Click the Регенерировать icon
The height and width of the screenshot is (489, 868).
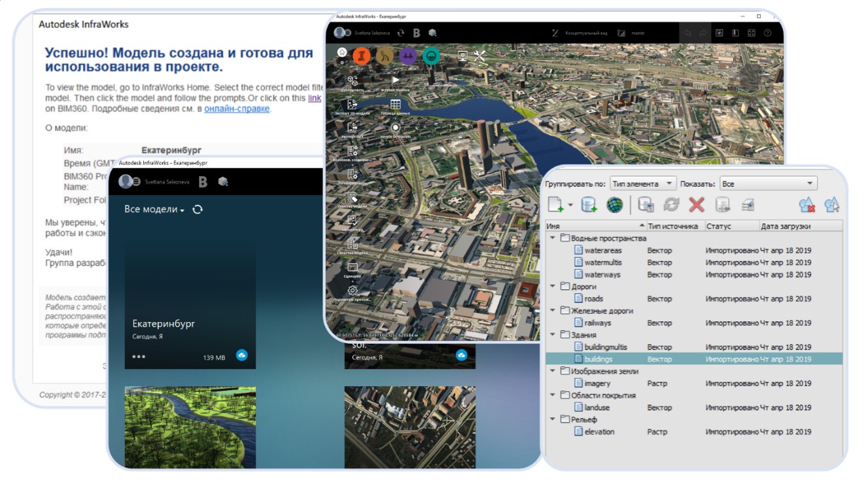(353, 174)
